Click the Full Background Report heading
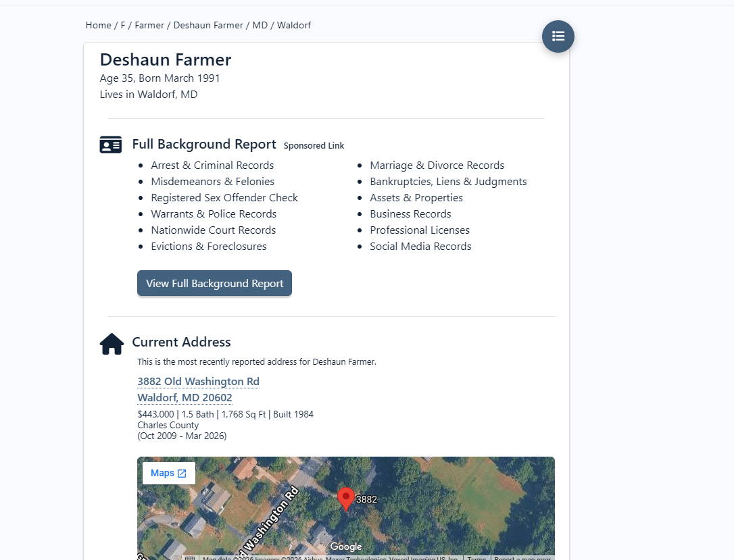The image size is (734, 560). [204, 144]
